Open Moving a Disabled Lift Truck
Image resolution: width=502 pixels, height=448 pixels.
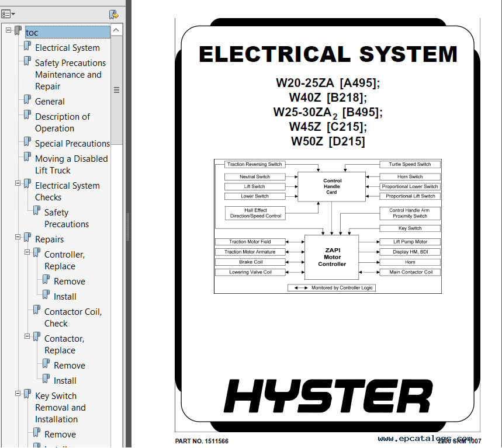pyautogui.click(x=71, y=165)
